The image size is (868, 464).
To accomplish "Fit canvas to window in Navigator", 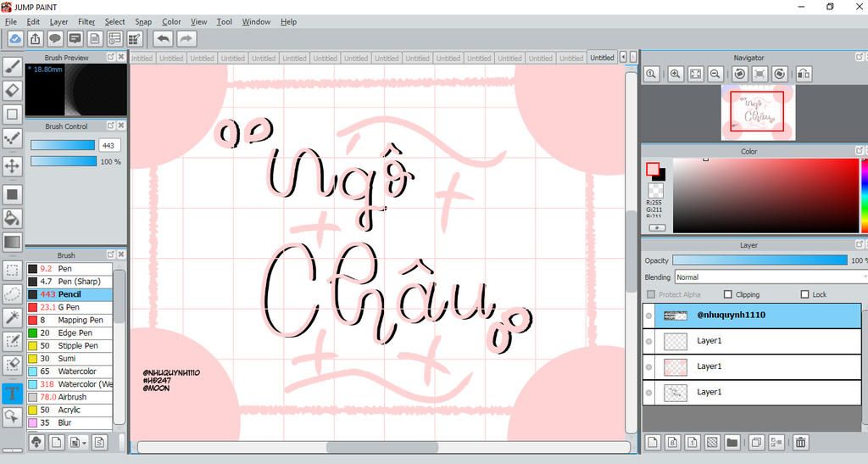I will (695, 74).
